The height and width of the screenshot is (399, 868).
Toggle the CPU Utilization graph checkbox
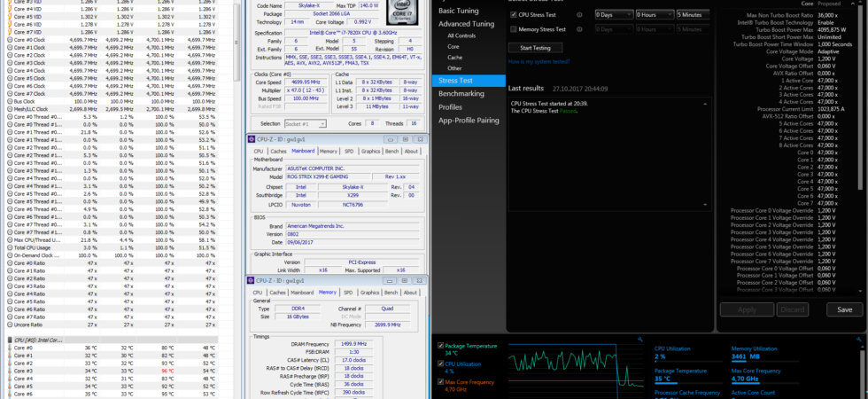pos(441,364)
